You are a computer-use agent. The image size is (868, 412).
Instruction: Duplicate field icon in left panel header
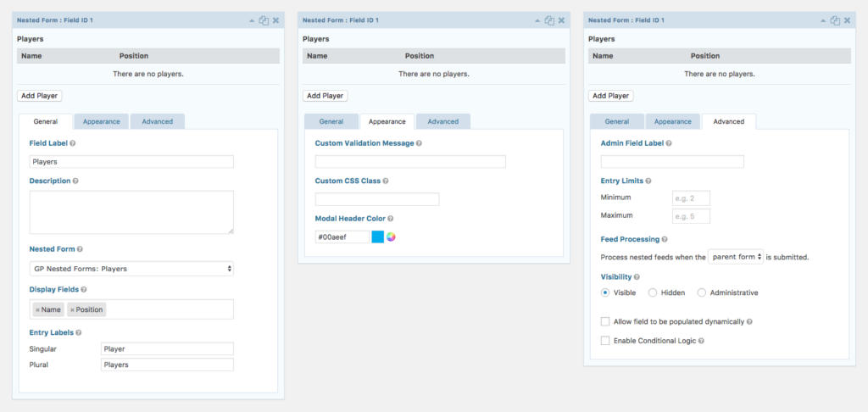pos(264,20)
